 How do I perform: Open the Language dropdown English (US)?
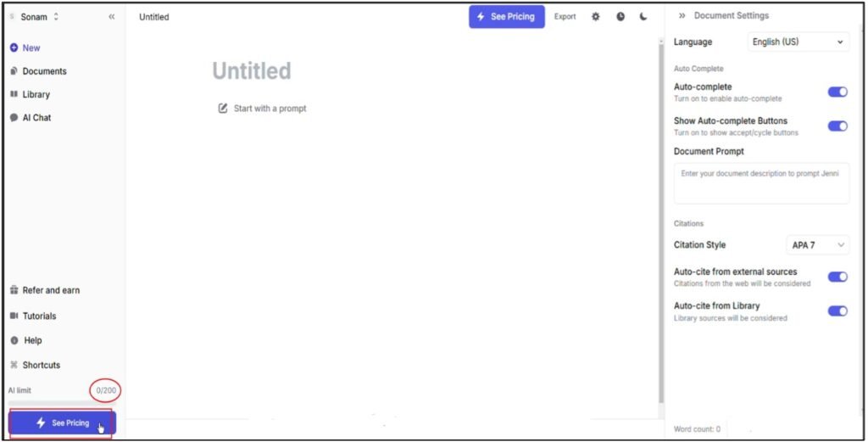click(x=798, y=42)
